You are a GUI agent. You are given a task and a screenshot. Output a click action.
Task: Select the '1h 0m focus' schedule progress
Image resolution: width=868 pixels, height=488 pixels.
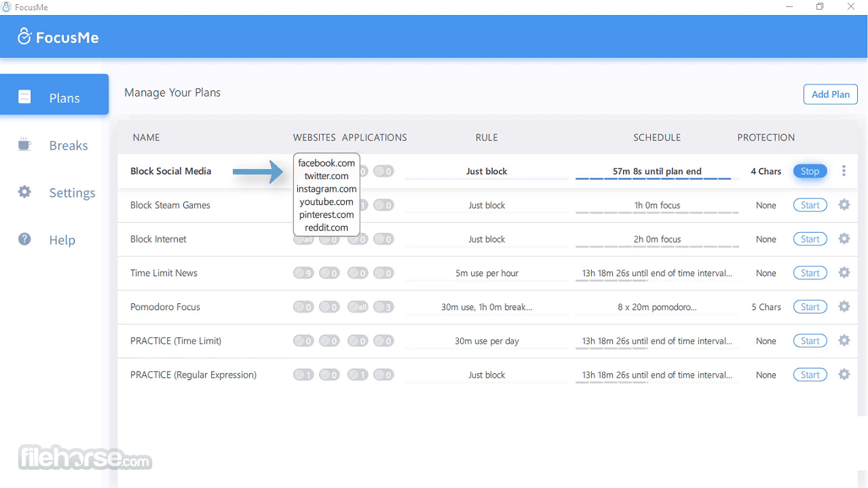tap(657, 205)
